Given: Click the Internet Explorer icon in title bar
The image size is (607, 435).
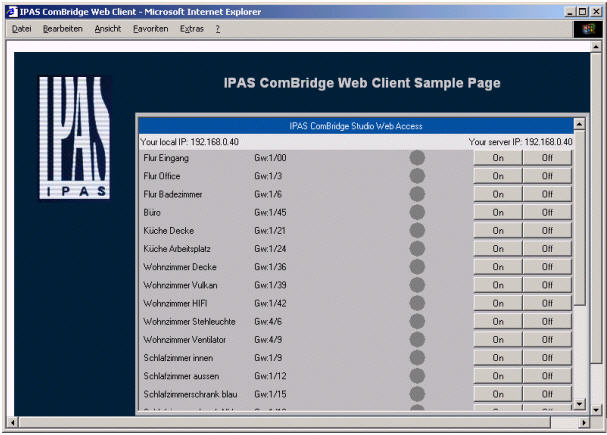Looking at the screenshot, I should coord(11,10).
